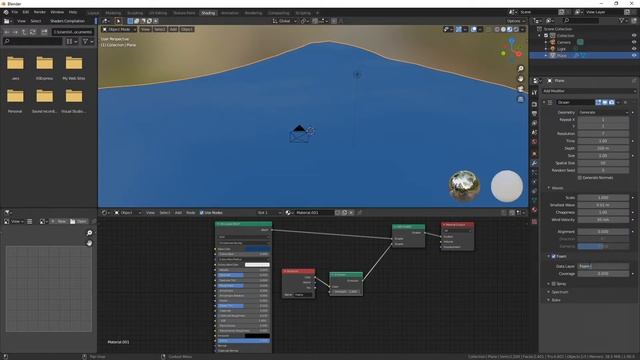Open the viewport Options dropdown
This screenshot has width=640, height=360.
point(516,21)
